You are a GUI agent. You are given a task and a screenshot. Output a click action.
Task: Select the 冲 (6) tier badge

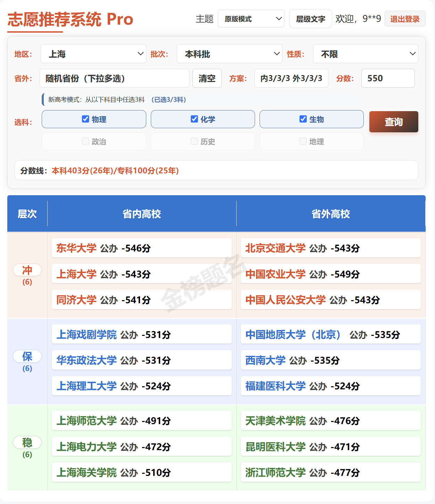click(x=27, y=270)
